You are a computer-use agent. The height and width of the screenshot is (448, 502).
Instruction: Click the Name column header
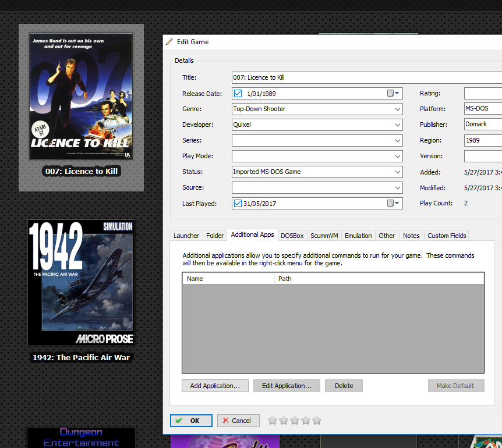click(x=228, y=279)
